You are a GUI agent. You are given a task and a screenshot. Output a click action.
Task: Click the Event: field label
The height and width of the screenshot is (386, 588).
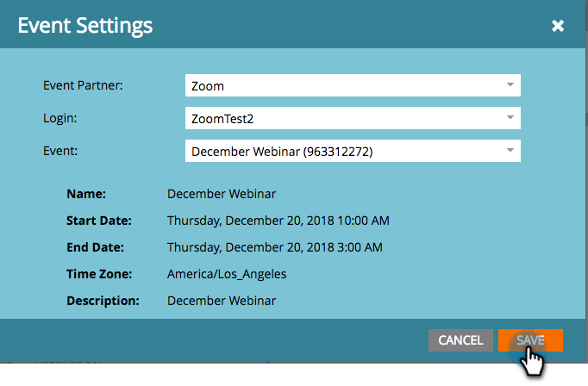(60, 151)
